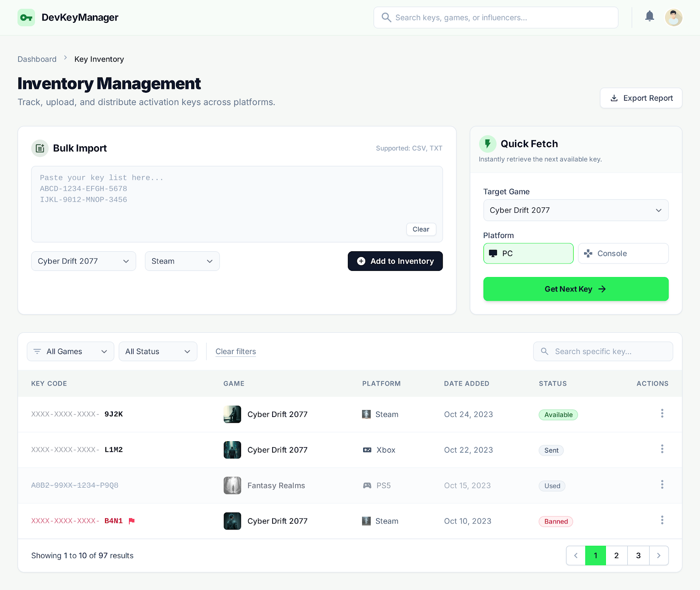Click the Bulk Import clipboard icon
This screenshot has height=590, width=700.
(40, 148)
